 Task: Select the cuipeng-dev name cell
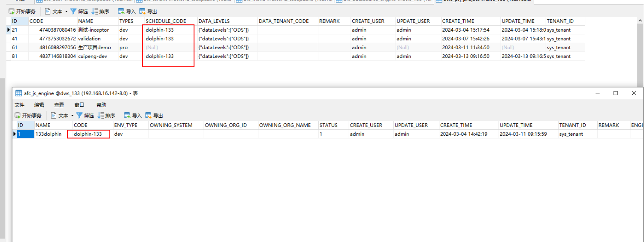click(93, 56)
